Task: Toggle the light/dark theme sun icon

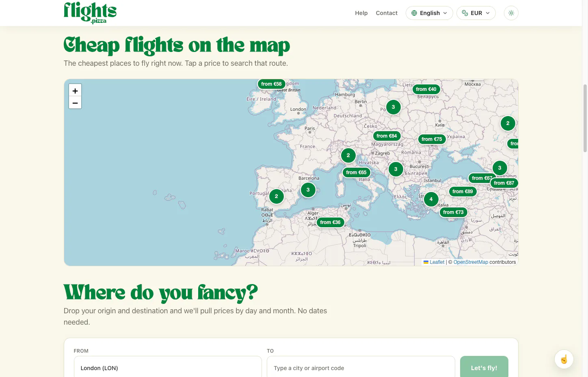Action: [x=511, y=13]
